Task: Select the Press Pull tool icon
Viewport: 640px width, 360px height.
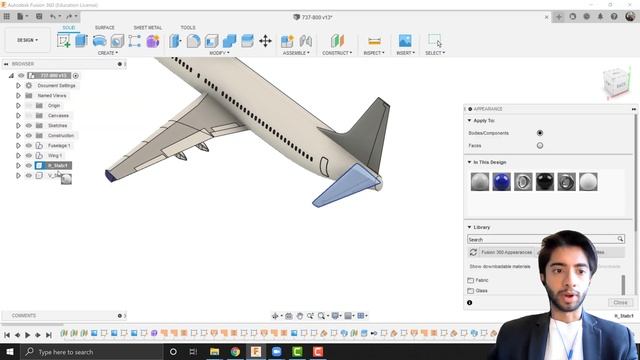Action: click(175, 41)
